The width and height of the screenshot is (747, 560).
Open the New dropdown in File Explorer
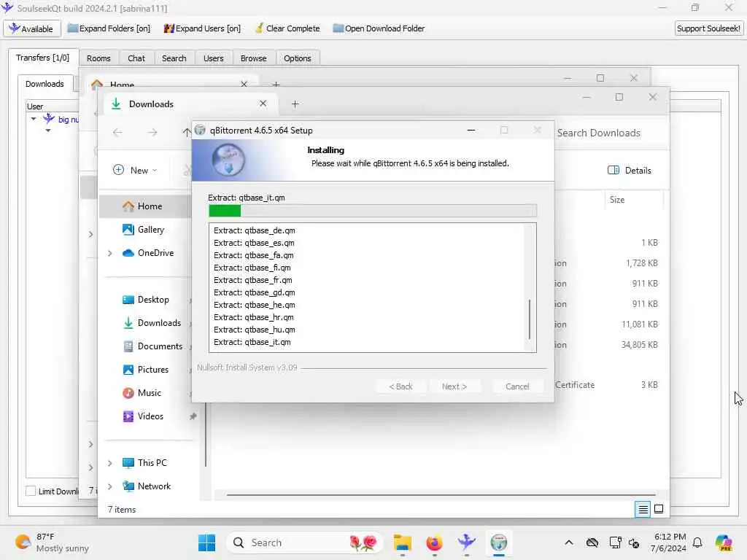click(x=136, y=170)
